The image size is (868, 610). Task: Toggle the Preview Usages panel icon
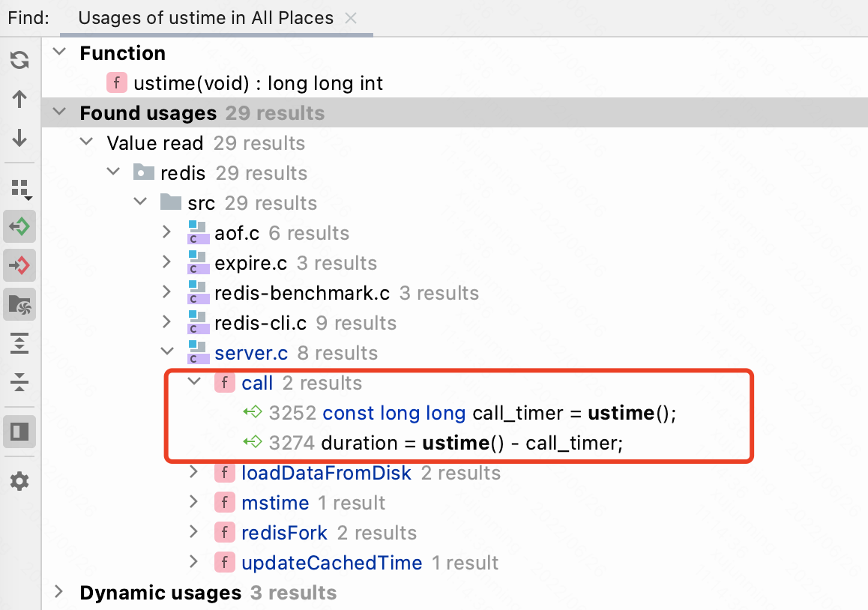tap(19, 431)
